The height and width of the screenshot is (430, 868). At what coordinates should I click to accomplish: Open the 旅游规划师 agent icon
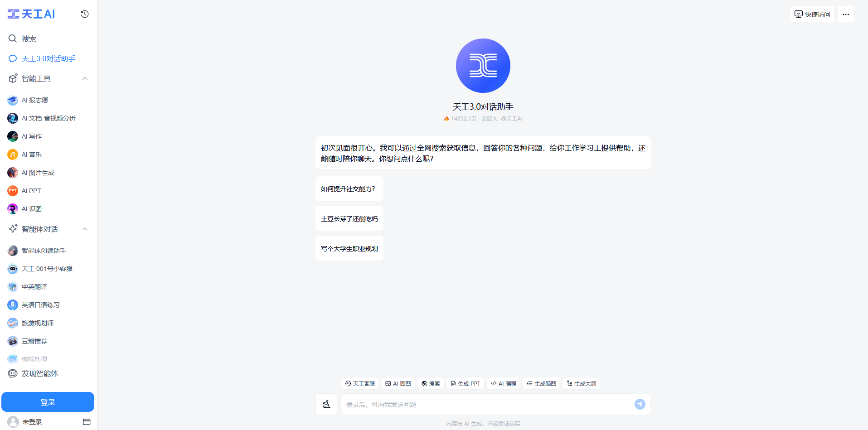coord(13,323)
